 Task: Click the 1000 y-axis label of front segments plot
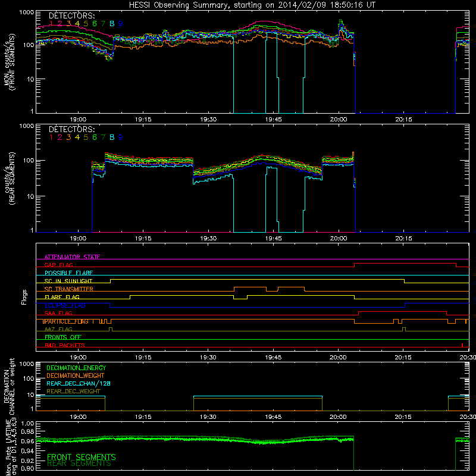click(x=26, y=12)
